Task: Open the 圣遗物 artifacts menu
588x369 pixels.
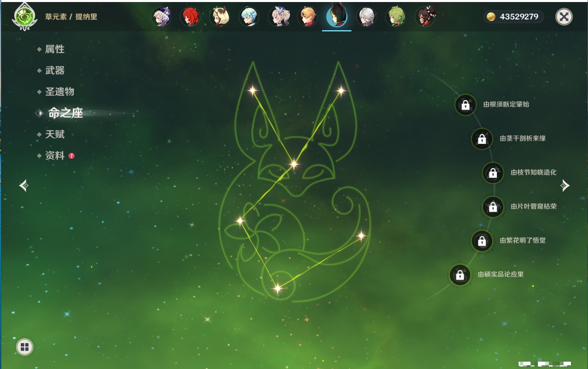Action: point(59,92)
